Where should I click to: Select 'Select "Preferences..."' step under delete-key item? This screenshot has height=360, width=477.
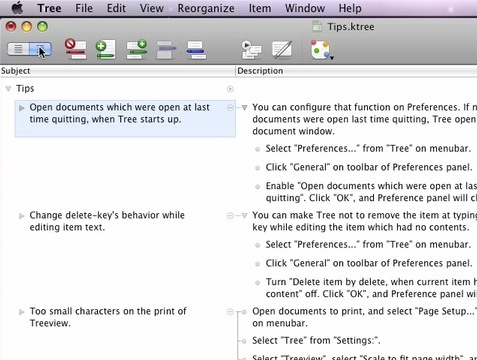[x=368, y=244]
